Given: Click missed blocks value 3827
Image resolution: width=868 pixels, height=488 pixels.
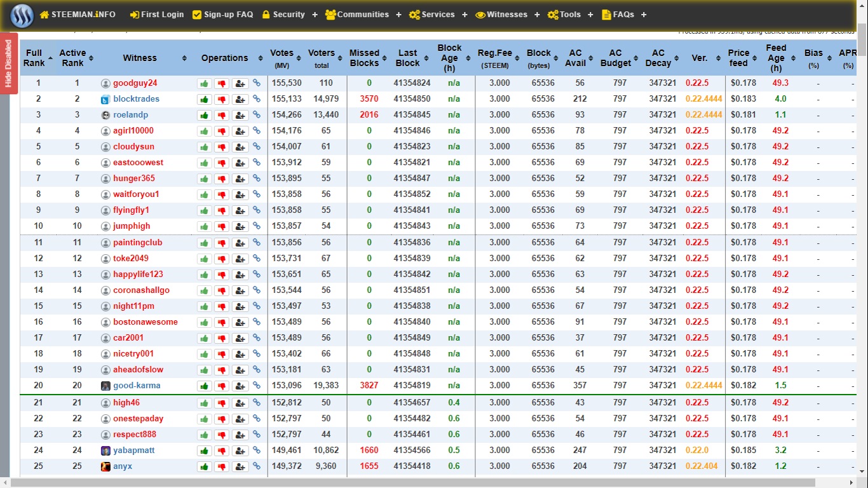Looking at the screenshot, I should coord(369,386).
